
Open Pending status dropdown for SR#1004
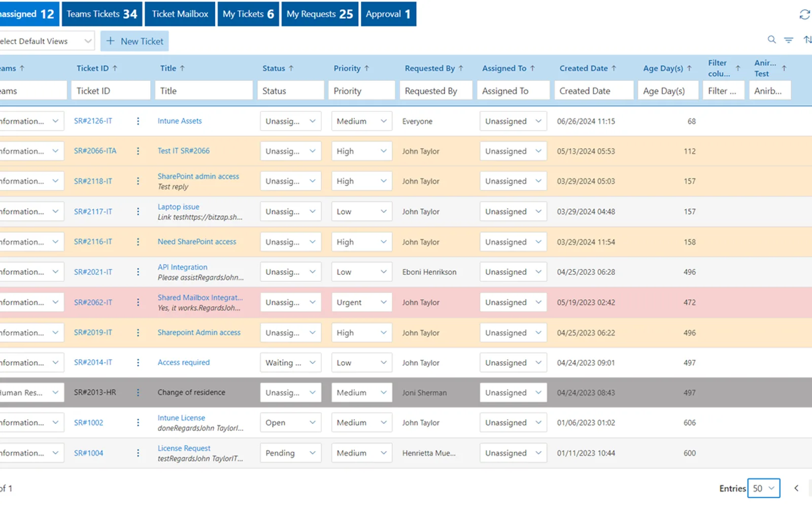(290, 453)
